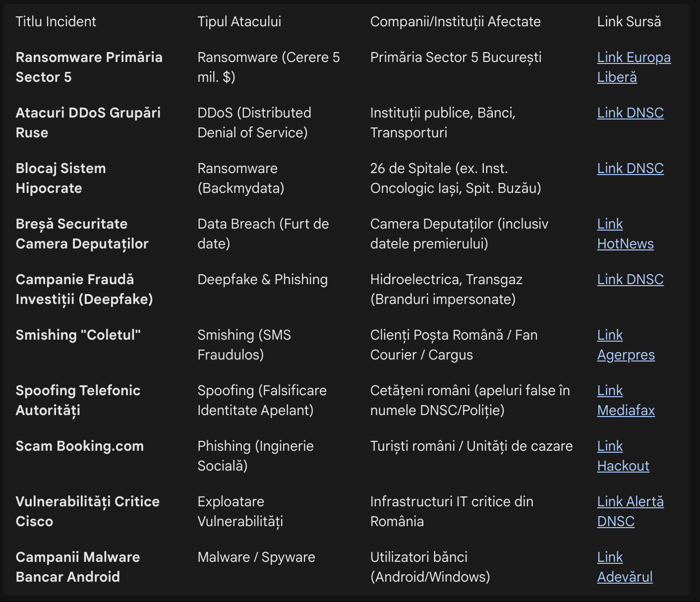Viewport: 700px width, 602px height.
Task: Open the Link Mediafax source
Action: coord(626,410)
